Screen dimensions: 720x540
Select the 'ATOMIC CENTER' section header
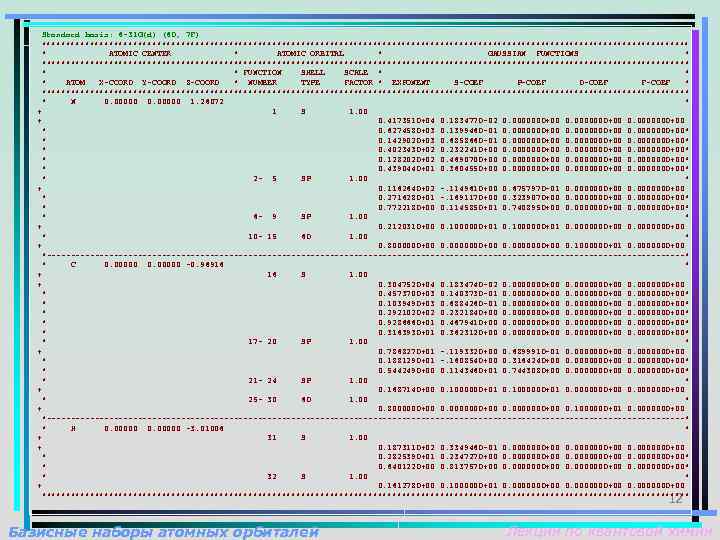(140, 54)
